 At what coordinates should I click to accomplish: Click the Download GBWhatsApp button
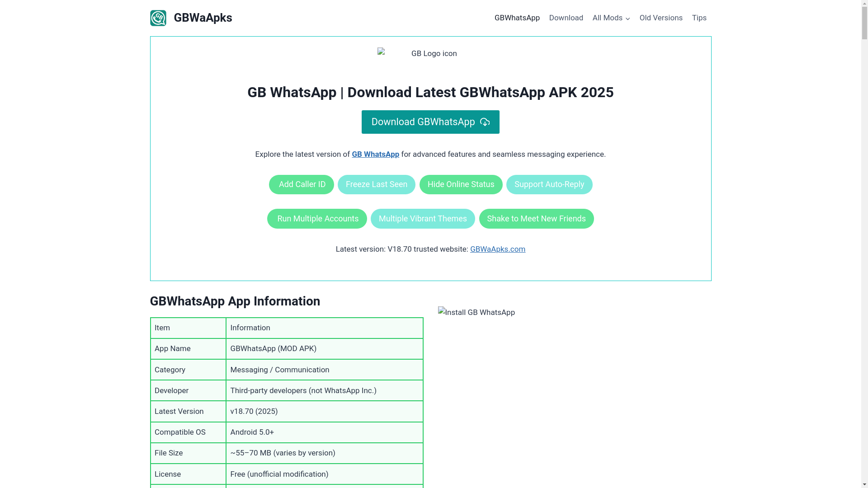pyautogui.click(x=430, y=122)
